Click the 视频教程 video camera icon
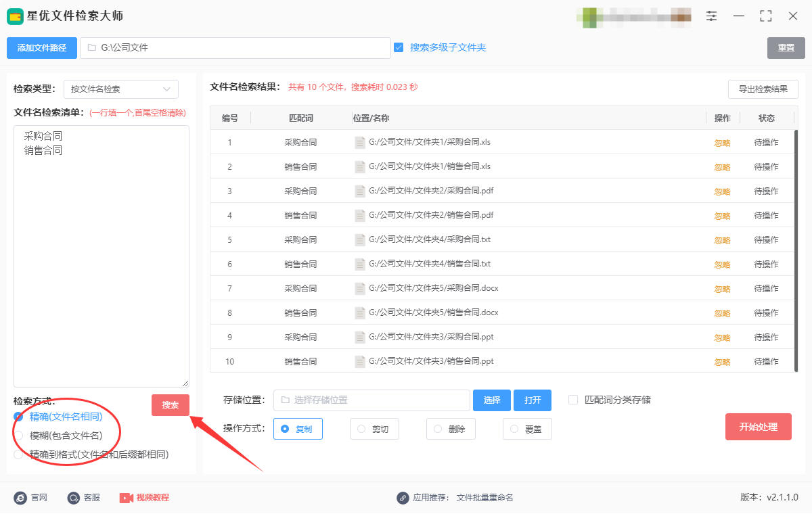 (127, 498)
